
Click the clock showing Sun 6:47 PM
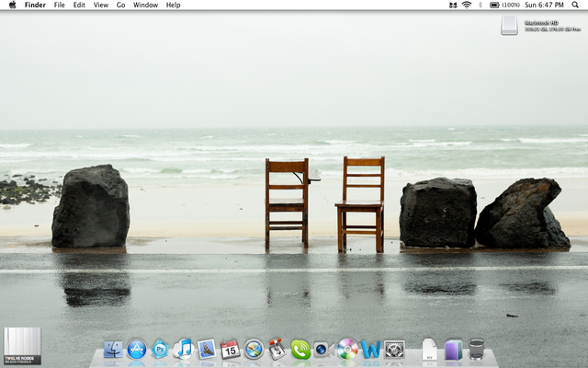543,6
